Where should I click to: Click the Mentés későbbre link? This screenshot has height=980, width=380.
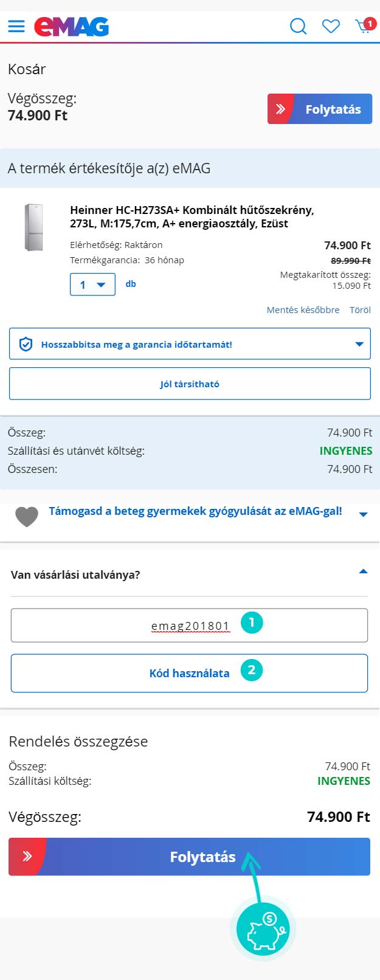coord(303,310)
